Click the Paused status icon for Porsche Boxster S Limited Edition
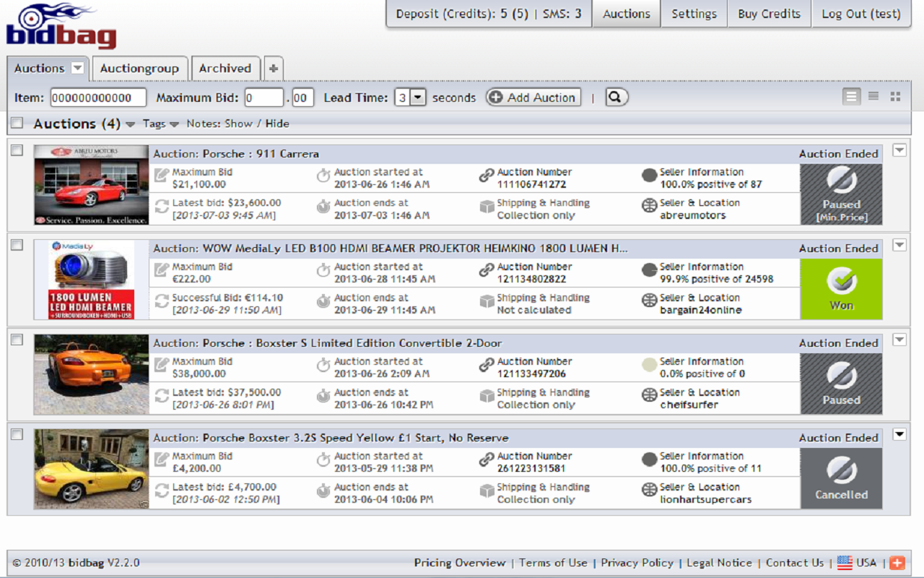924x578 pixels. click(x=841, y=384)
